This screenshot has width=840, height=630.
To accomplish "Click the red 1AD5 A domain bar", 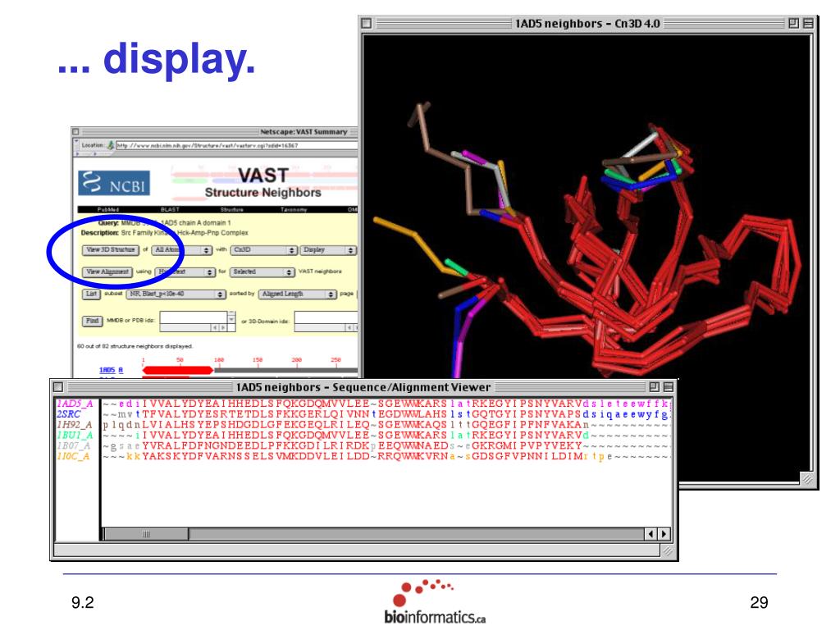I will point(178,370).
